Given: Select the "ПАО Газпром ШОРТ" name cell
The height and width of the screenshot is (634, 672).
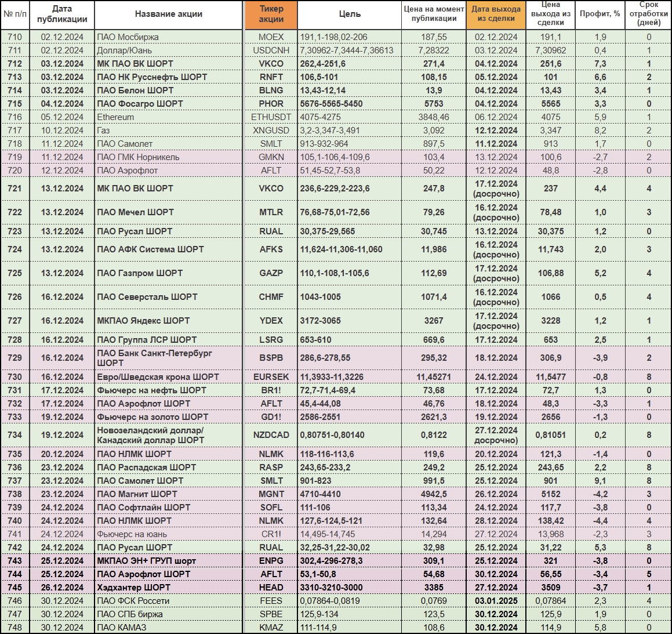Looking at the screenshot, I should coord(168,273).
